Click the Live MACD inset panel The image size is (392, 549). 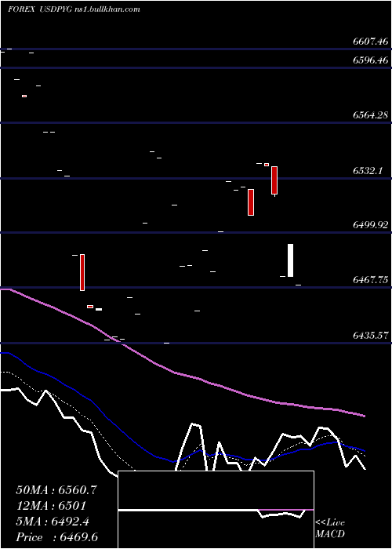click(216, 510)
